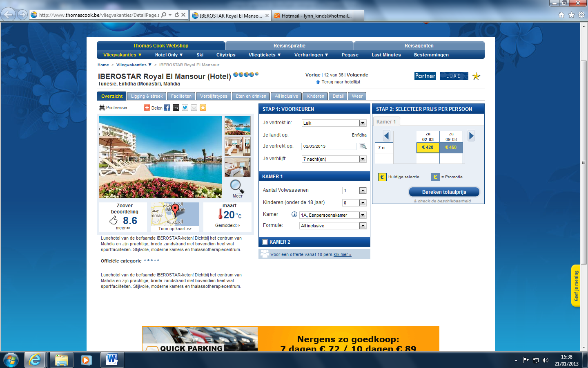Open the red Delen share icon

[147, 108]
